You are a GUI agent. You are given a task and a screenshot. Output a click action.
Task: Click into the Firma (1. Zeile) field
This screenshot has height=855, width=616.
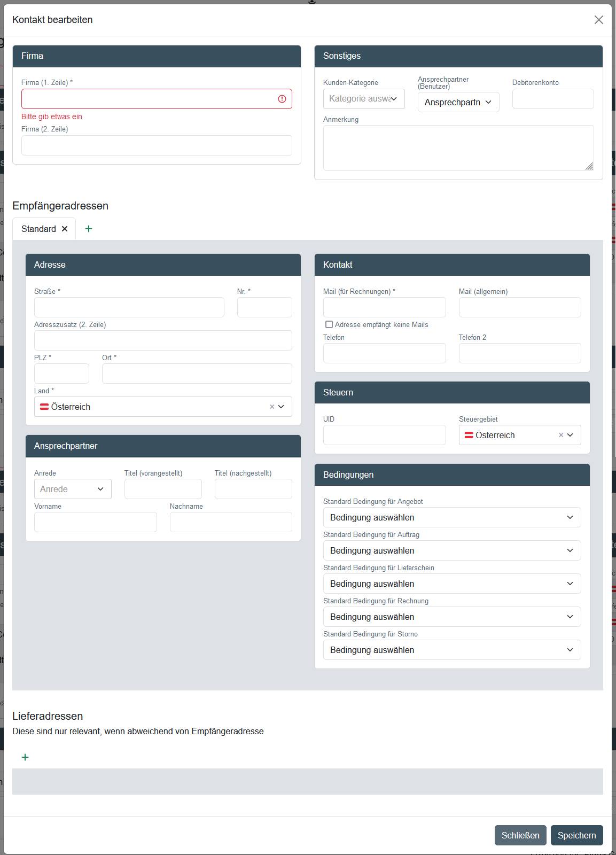(x=149, y=99)
